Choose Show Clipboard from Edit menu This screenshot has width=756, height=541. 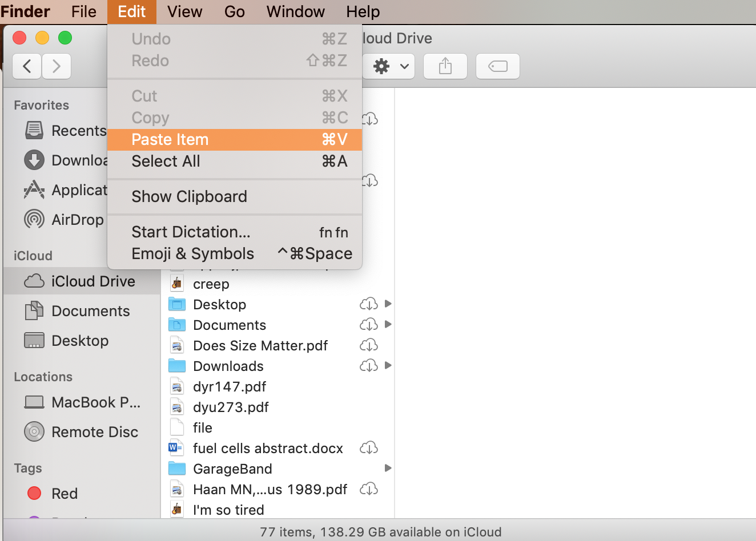pyautogui.click(x=235, y=197)
